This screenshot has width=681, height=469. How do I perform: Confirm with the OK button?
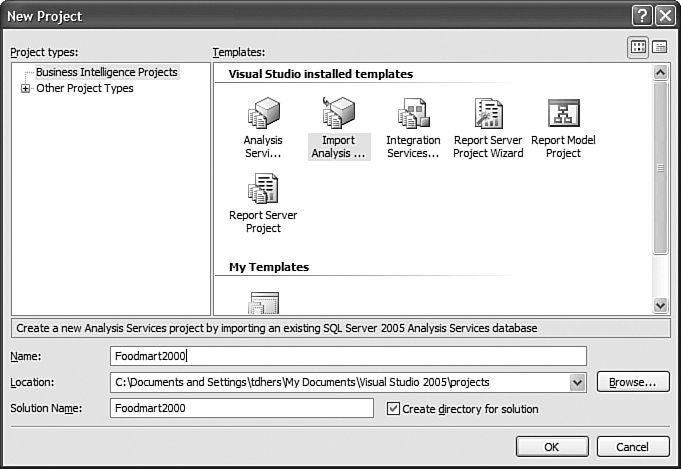tap(552, 447)
